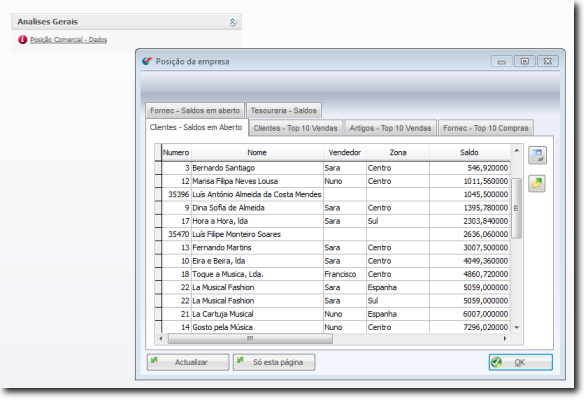Click the red info icon by Posição Comercial

pos(23,39)
